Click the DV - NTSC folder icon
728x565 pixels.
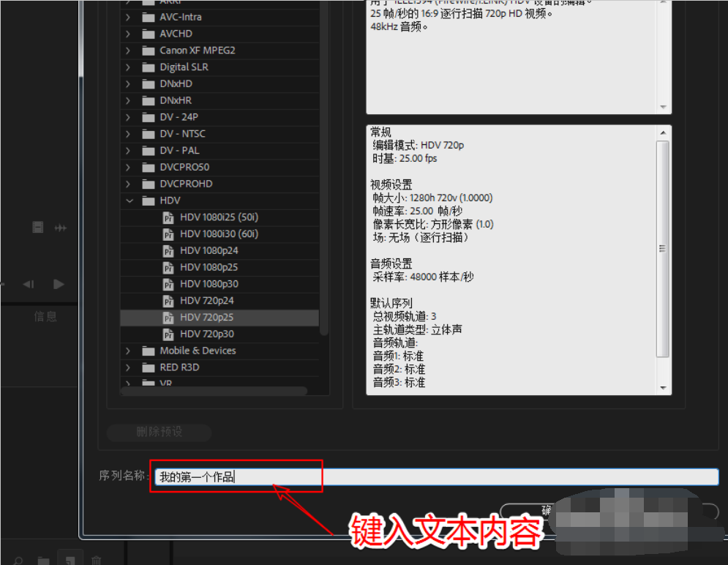point(148,135)
